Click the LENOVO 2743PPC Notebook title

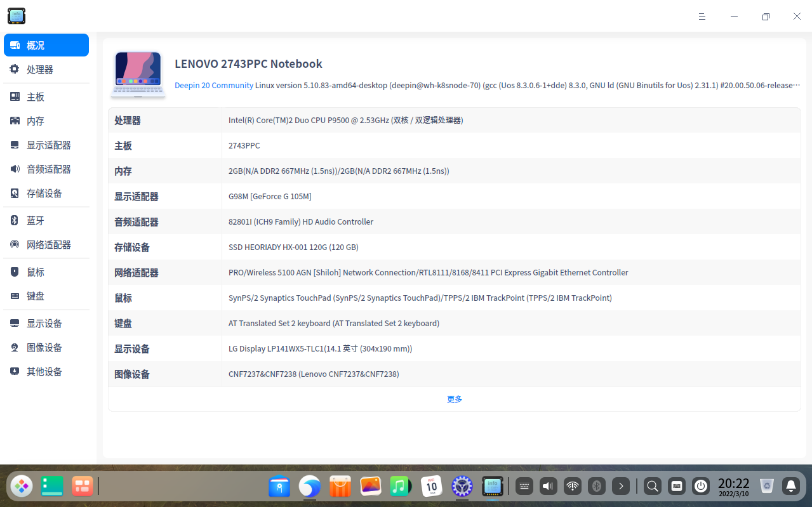(248, 64)
